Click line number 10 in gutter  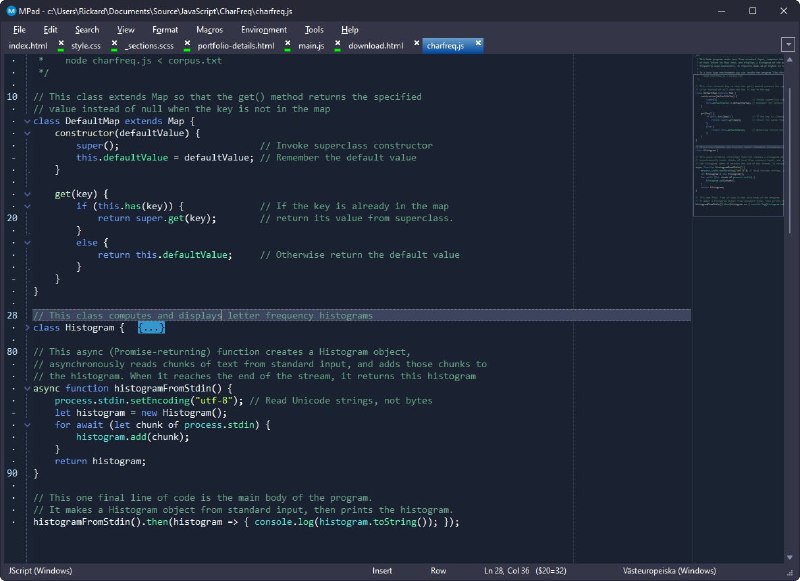pos(12,96)
